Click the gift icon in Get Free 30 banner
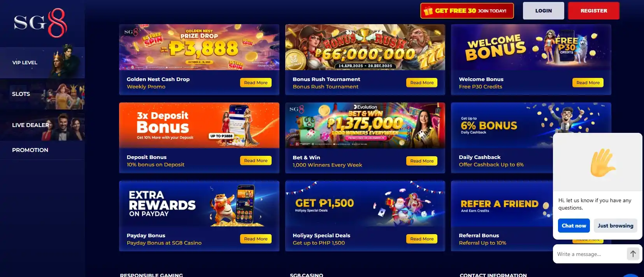This screenshot has width=644, height=277. coord(428,11)
